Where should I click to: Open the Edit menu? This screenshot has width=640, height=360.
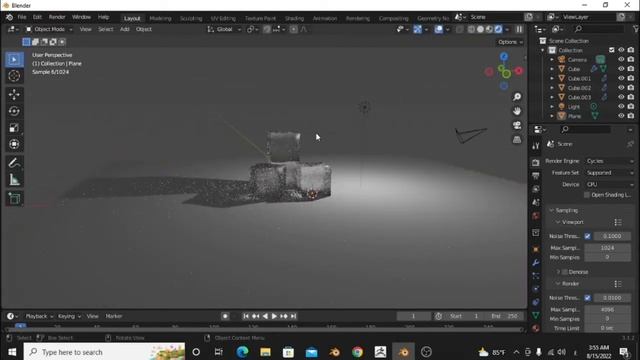(x=37, y=17)
